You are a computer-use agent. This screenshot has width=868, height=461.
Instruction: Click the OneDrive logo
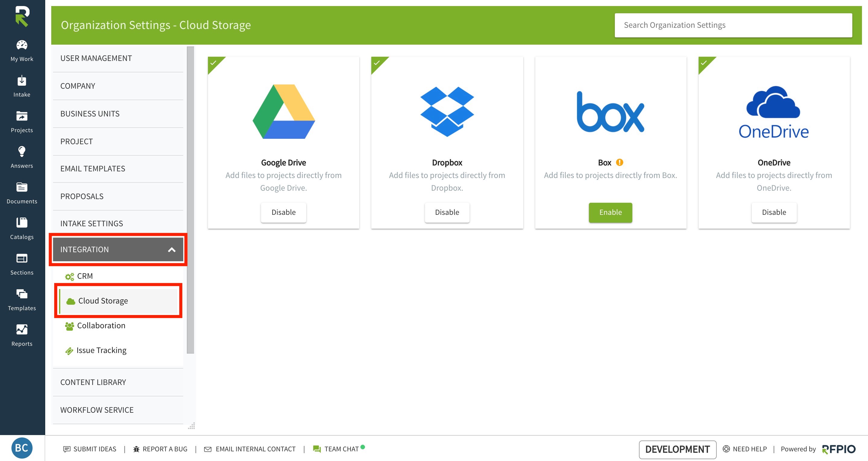(x=774, y=112)
